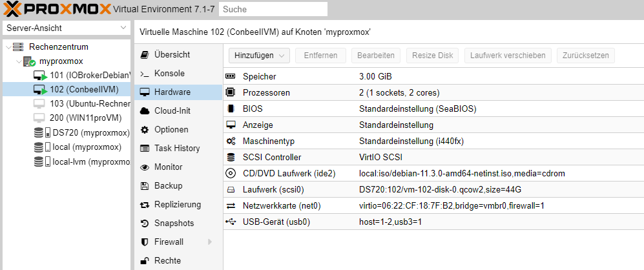Click the CD/DVD Laufwerk disc icon
Viewport: 644px width, 270px height.
[231, 173]
